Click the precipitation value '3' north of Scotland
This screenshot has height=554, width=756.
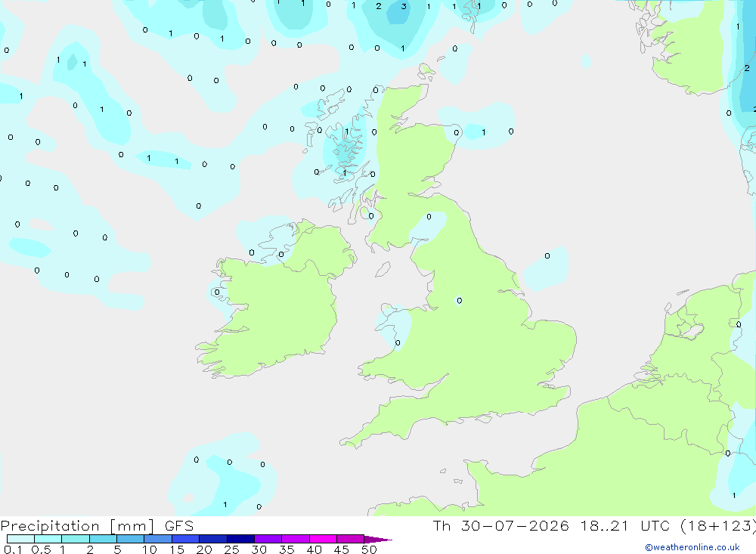pos(404,7)
